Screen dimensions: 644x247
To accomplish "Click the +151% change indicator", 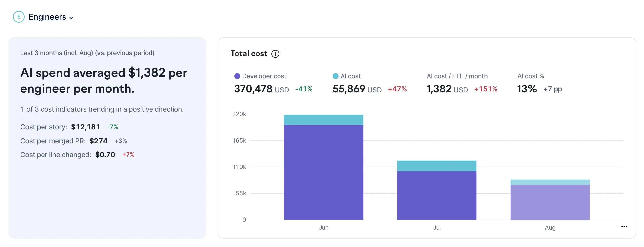I will (x=486, y=89).
